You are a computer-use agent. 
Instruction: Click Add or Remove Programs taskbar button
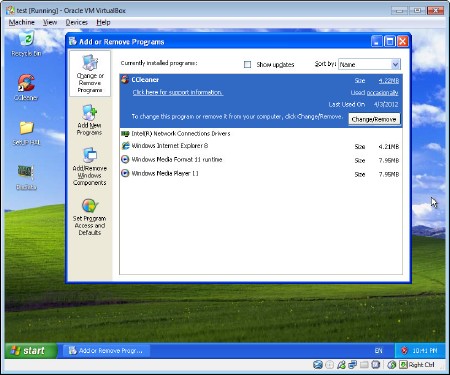(x=106, y=351)
